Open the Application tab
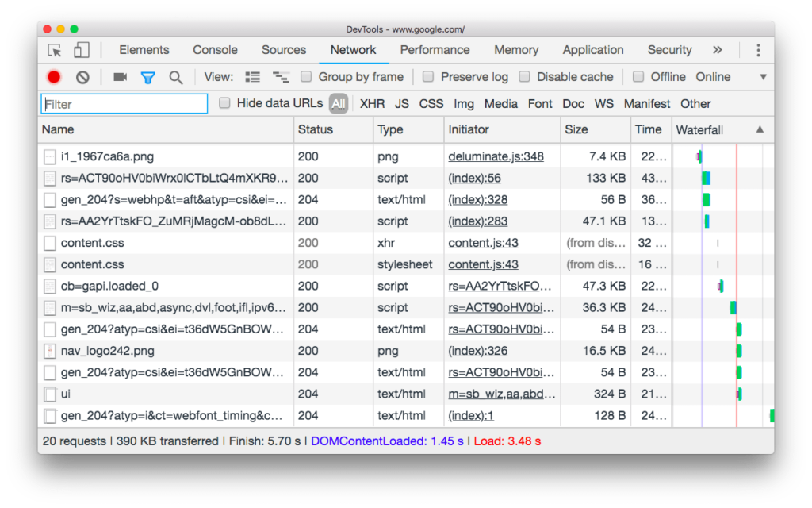 (593, 50)
